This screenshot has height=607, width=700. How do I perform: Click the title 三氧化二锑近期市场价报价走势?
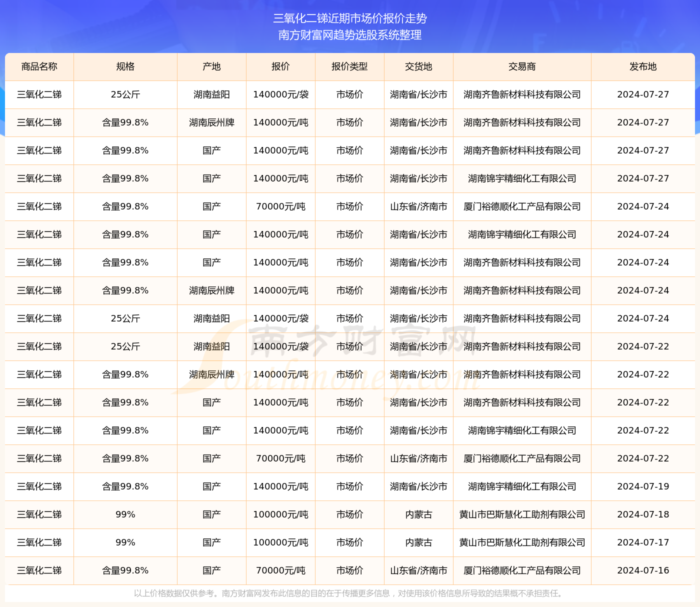pos(350,18)
